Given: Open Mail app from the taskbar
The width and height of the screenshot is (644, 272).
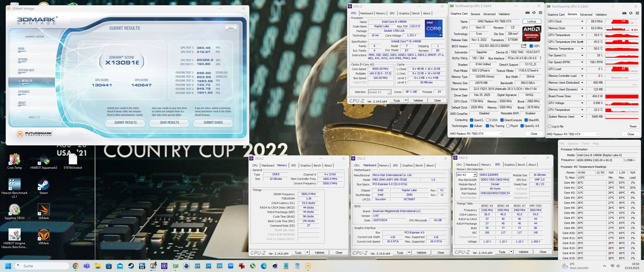Looking at the screenshot, I should [x=120, y=266].
